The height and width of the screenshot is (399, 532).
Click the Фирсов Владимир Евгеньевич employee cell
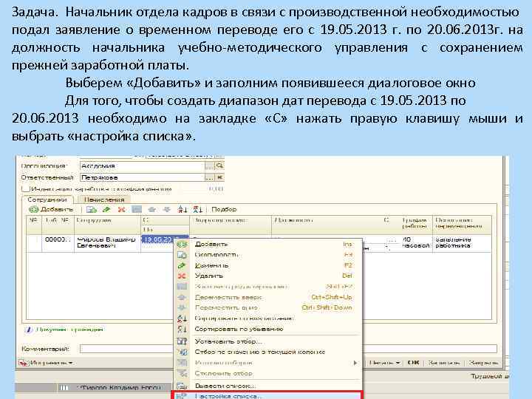point(107,242)
